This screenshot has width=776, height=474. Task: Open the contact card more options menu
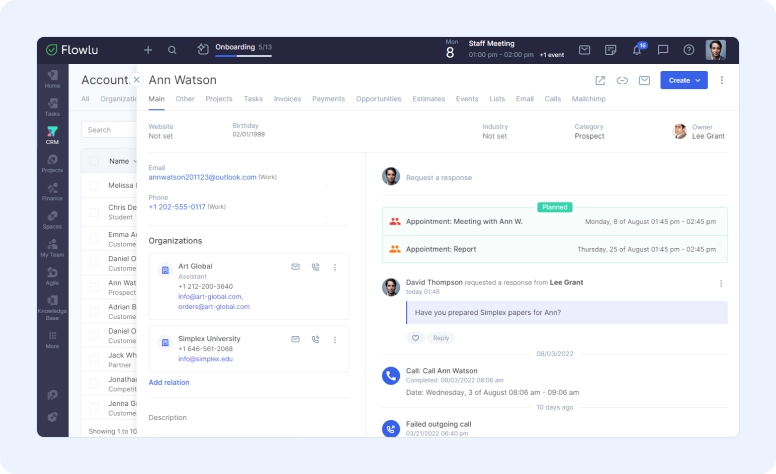tap(722, 80)
